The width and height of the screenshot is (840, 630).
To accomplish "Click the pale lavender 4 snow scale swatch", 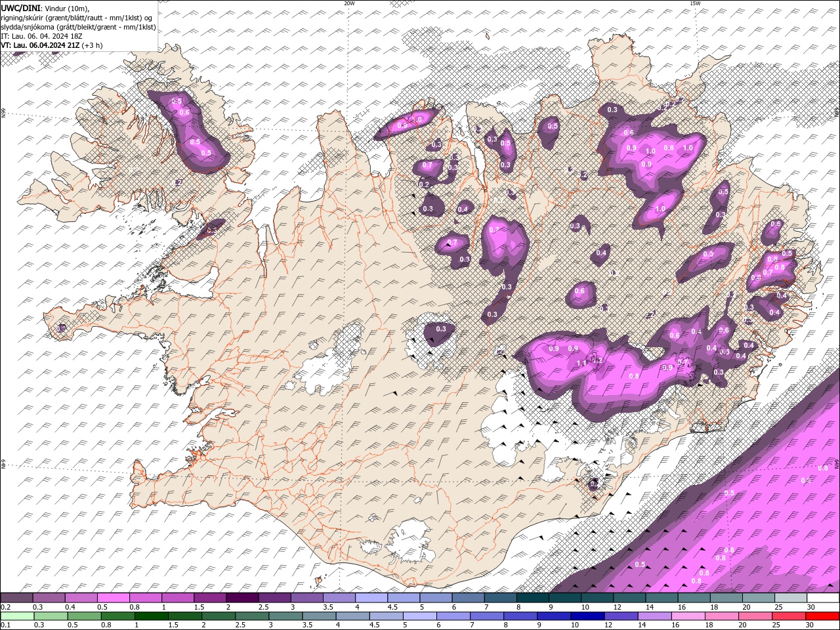I will tap(371, 598).
